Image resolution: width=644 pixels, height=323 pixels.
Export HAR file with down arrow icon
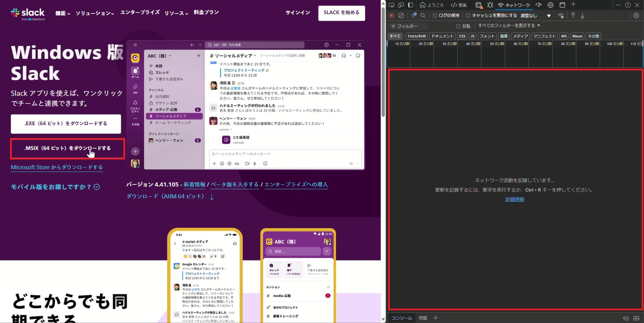click(582, 15)
